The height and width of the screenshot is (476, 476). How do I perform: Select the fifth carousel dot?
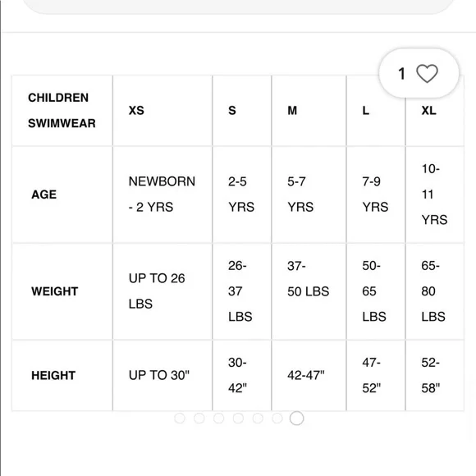coord(258,418)
